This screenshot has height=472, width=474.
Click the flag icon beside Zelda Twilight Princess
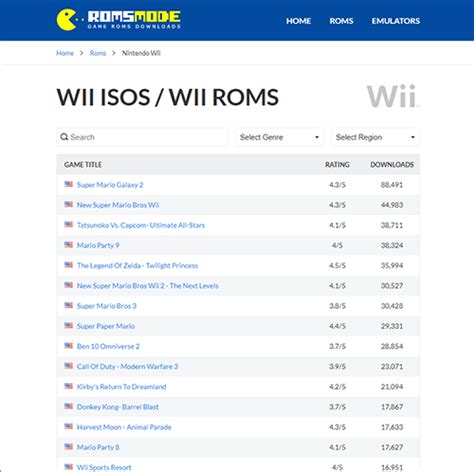(69, 265)
